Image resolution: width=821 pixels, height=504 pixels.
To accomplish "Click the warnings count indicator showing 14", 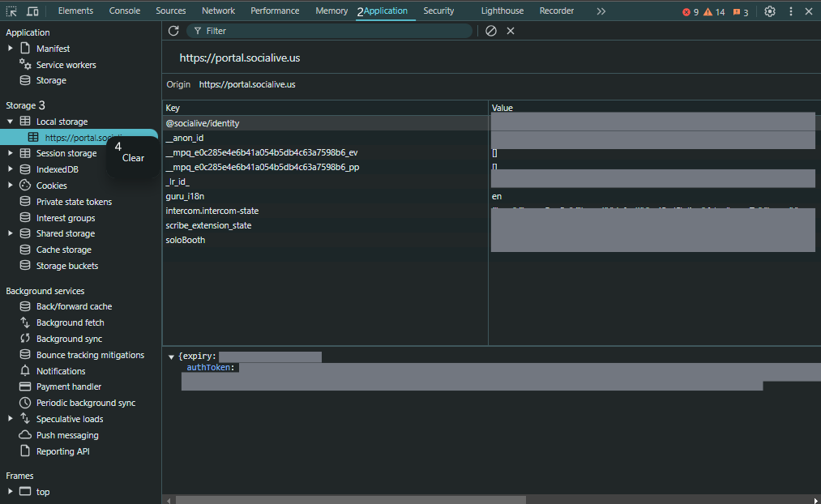I will click(x=714, y=11).
